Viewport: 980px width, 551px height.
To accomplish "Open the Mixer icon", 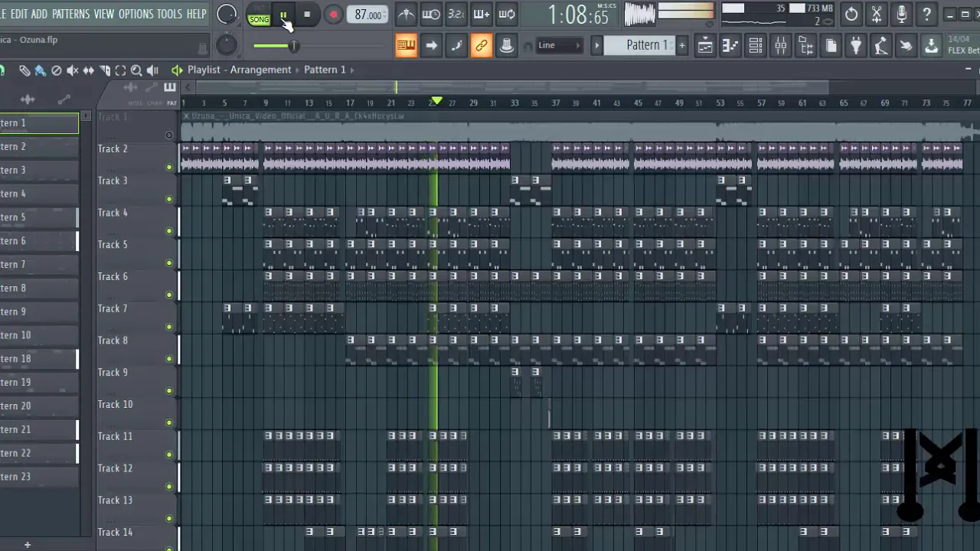I will pos(781,46).
